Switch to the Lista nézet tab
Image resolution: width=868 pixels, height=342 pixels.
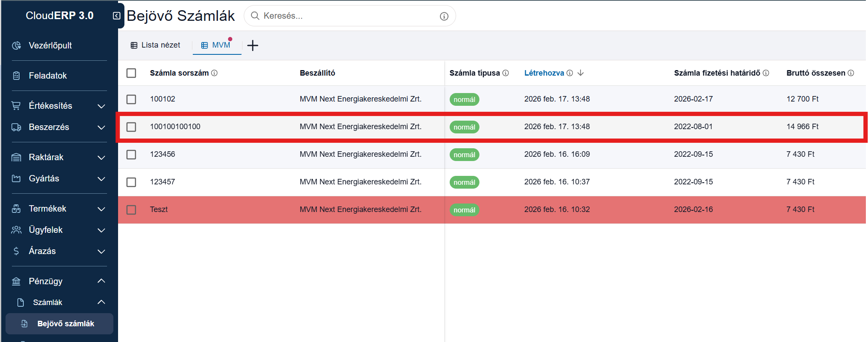tap(155, 45)
